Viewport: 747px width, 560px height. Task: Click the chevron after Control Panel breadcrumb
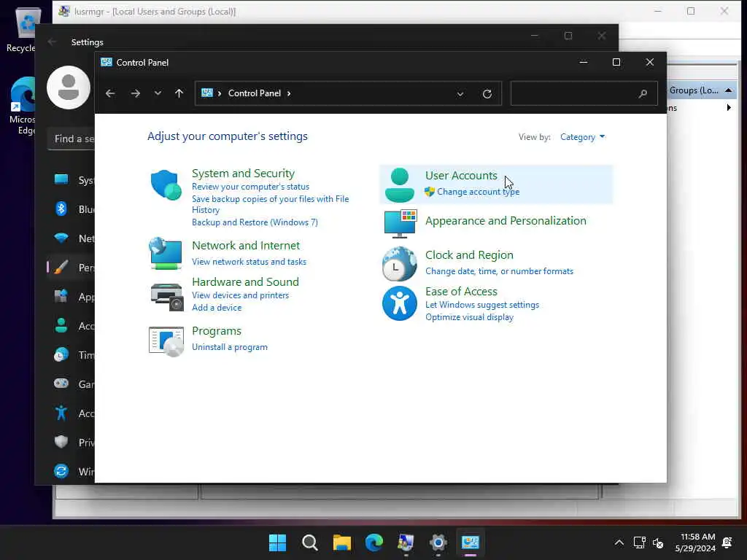[x=289, y=93]
